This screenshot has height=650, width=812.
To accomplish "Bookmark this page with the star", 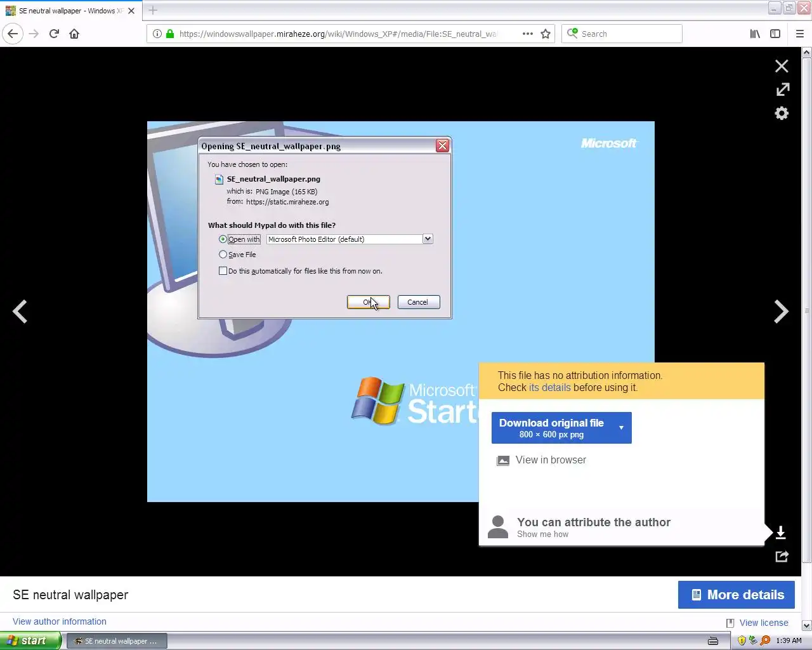I will 546,34.
